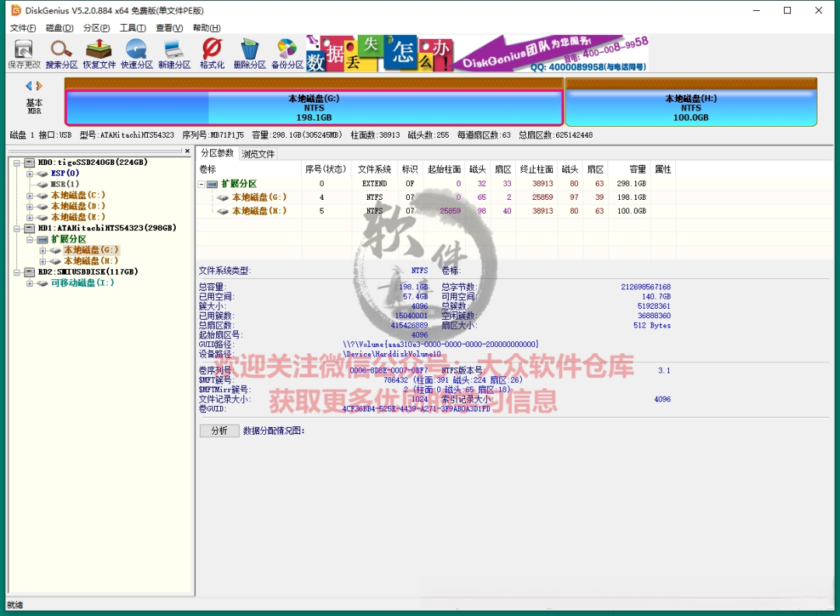Click the 序号(状态) column header

pyautogui.click(x=325, y=170)
